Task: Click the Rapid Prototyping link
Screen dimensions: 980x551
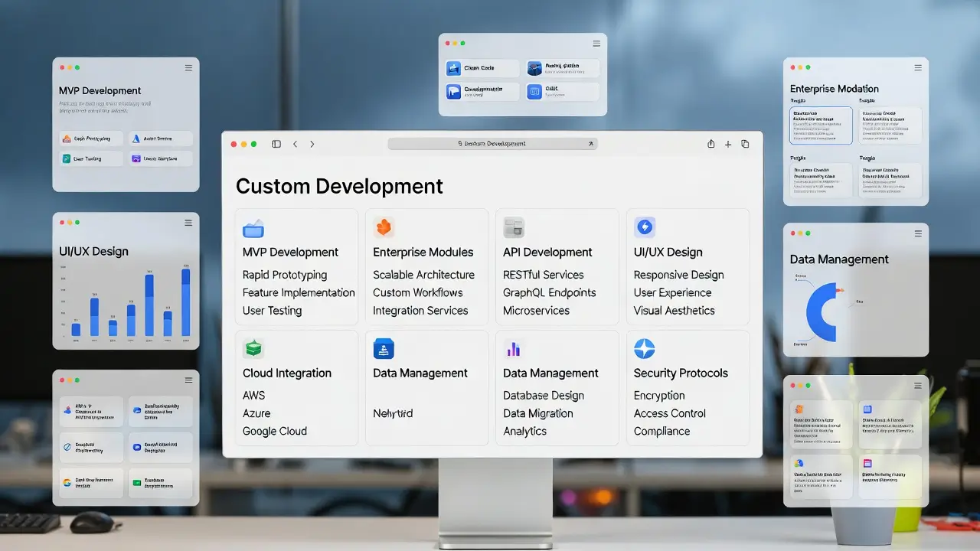Action: pyautogui.click(x=285, y=275)
